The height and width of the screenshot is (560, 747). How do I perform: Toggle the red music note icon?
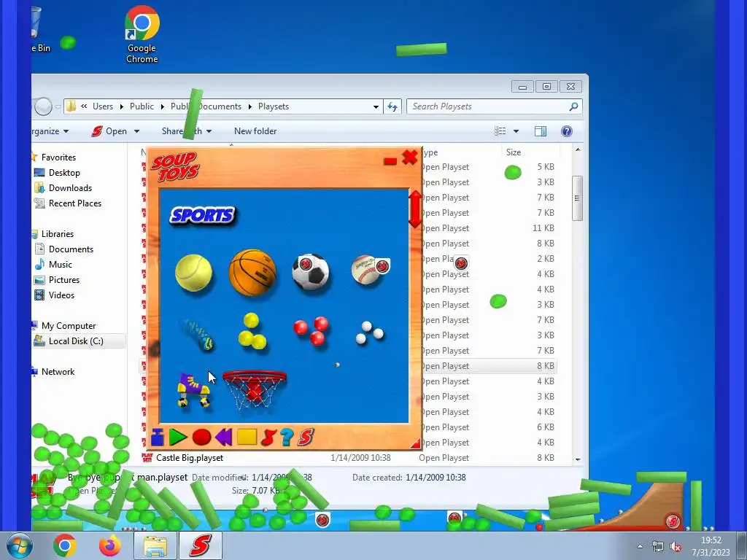[x=268, y=437]
